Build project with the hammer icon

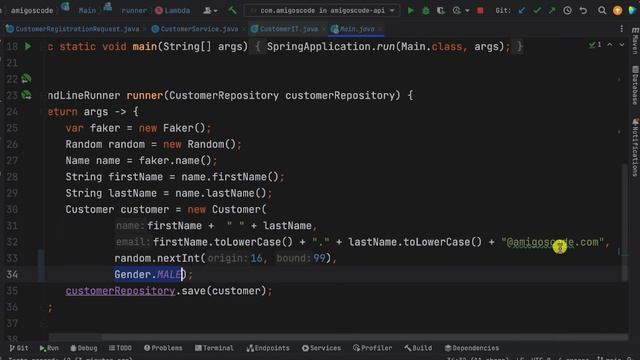coord(232,10)
